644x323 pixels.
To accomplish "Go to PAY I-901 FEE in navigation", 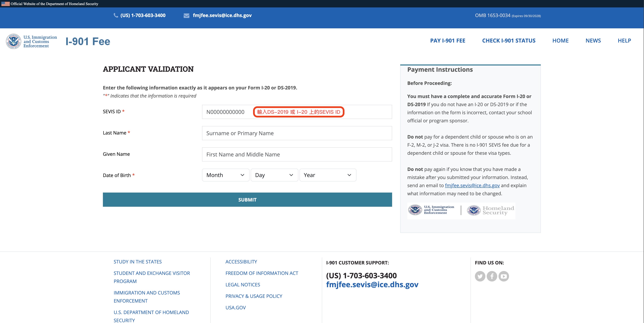I will click(448, 41).
